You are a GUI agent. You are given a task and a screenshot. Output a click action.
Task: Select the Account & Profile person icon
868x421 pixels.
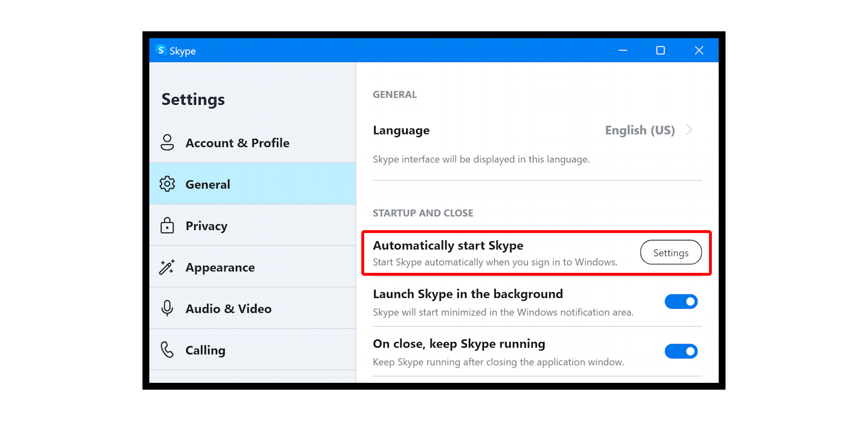[167, 142]
